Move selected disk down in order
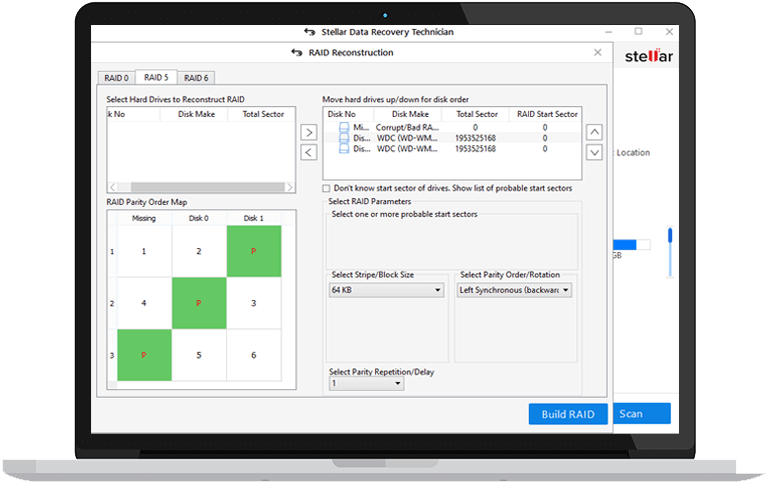 click(x=594, y=153)
